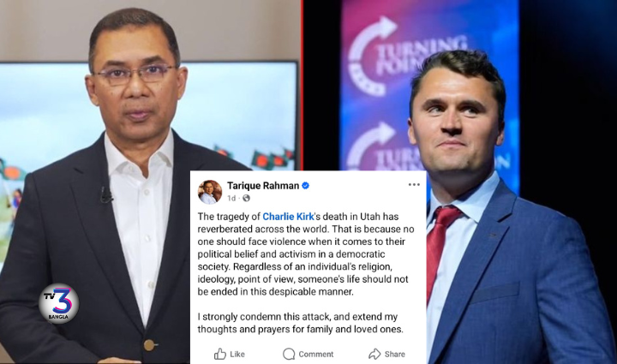
Task: Click the lower Turning Point arrow logo
Action: (x=370, y=146)
